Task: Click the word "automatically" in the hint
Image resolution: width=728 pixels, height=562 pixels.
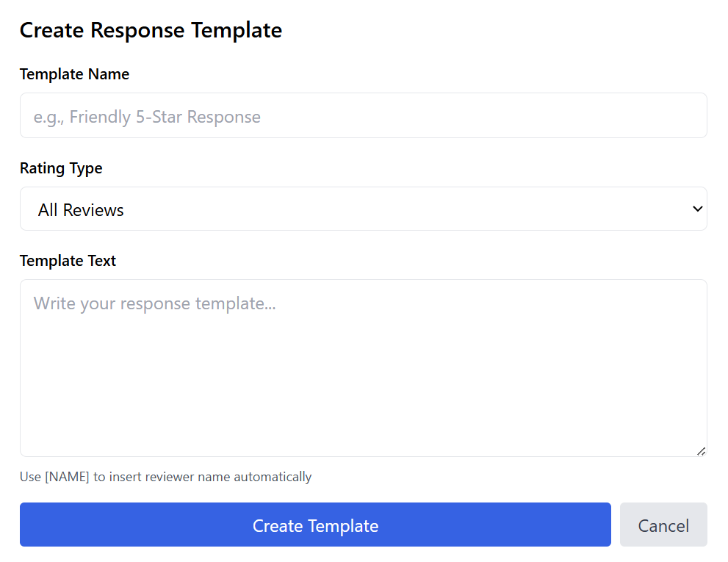Action: coord(273,477)
